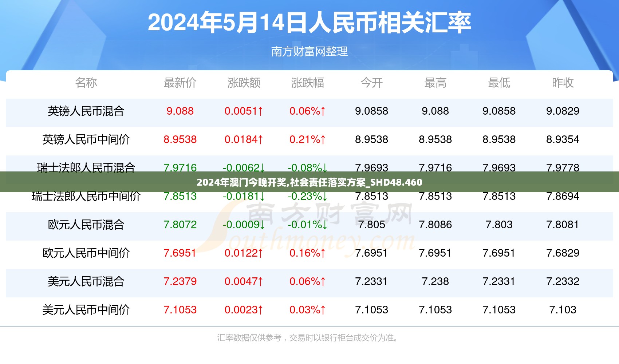Click the title "2024年5月14日人民币相关汇率"
Screen dimensions: 619x364
point(309,23)
